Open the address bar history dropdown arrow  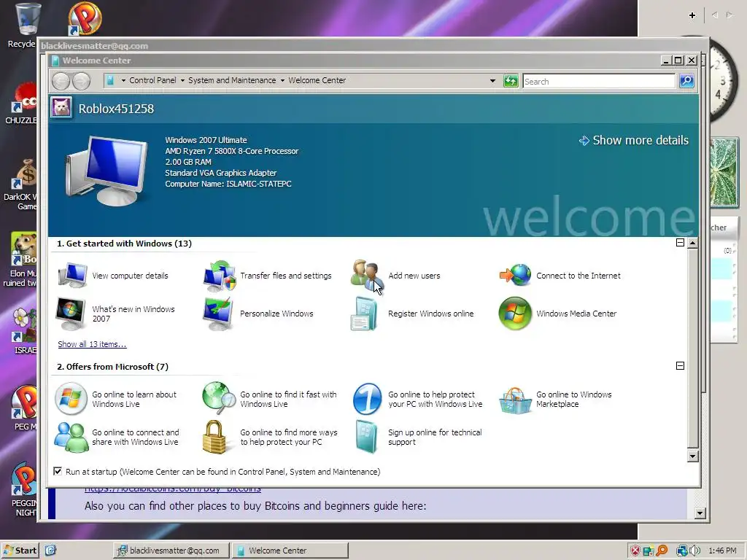point(492,81)
